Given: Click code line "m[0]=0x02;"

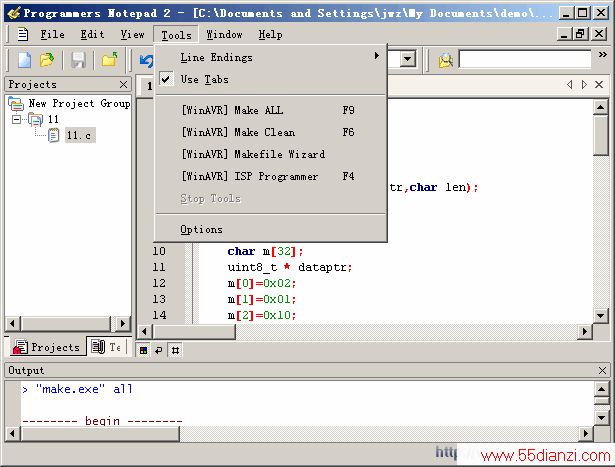Looking at the screenshot, I should (262, 283).
